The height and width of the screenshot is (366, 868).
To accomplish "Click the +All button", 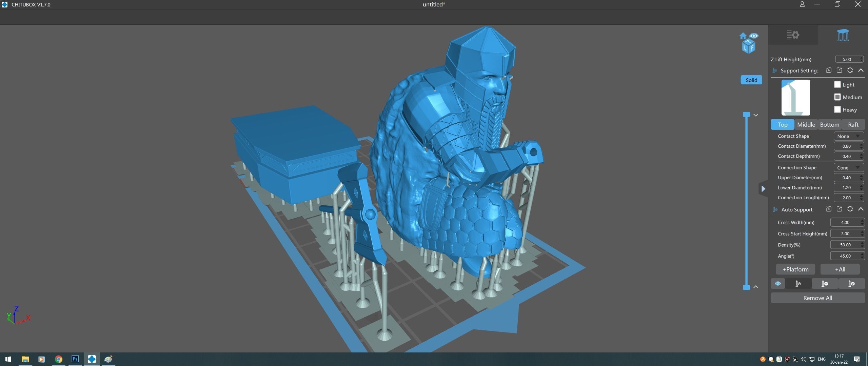I will (x=840, y=269).
